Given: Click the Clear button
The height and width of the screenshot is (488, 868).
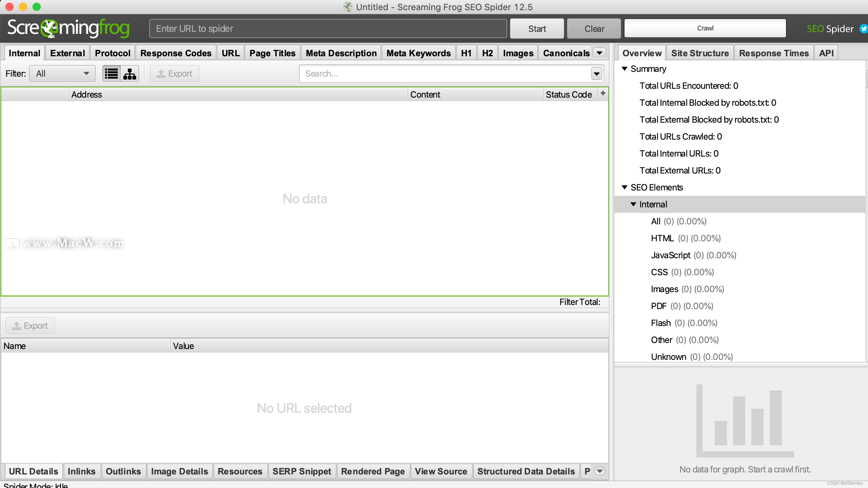Looking at the screenshot, I should click(x=594, y=29).
